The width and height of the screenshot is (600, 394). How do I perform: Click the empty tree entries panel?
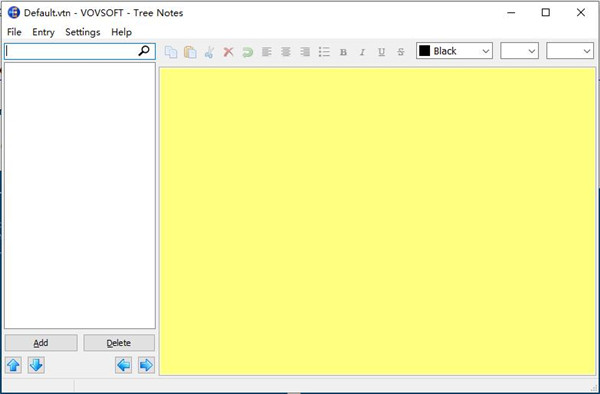click(x=80, y=195)
